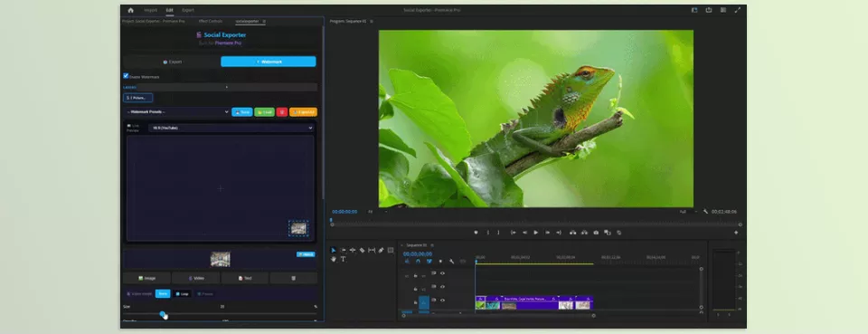The height and width of the screenshot is (334, 868).
Task: Uncheck the Enable Watermark checkbox
Action: coord(126,76)
